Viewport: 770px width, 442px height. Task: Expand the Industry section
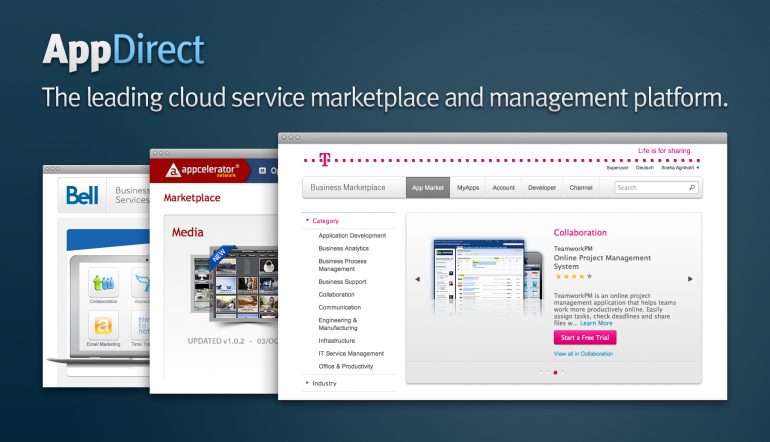tap(307, 383)
